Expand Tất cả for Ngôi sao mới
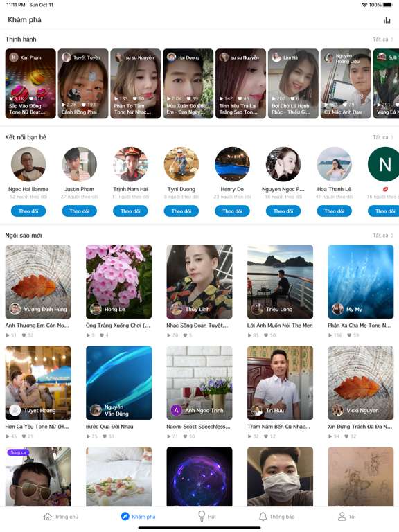 383,236
